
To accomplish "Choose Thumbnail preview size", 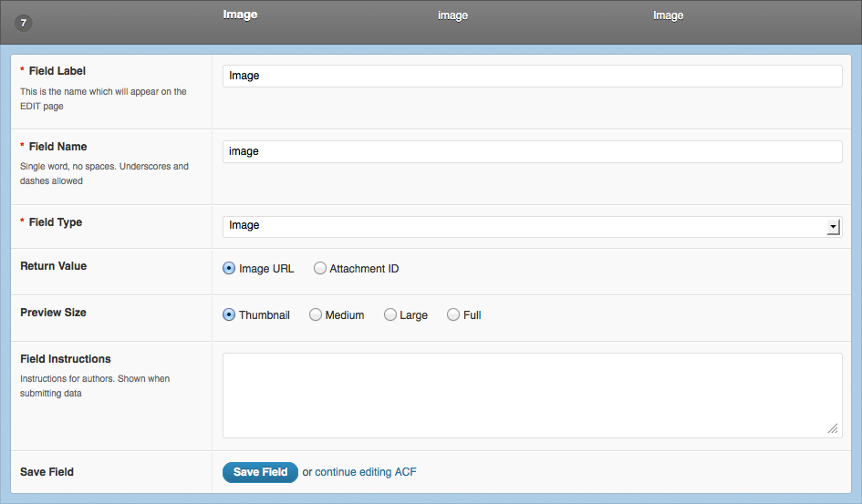I will [229, 314].
